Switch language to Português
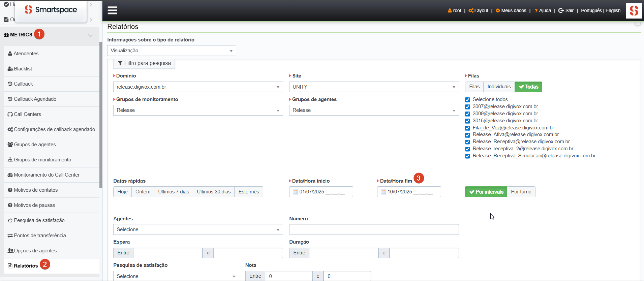644x281 pixels. pyautogui.click(x=591, y=10)
